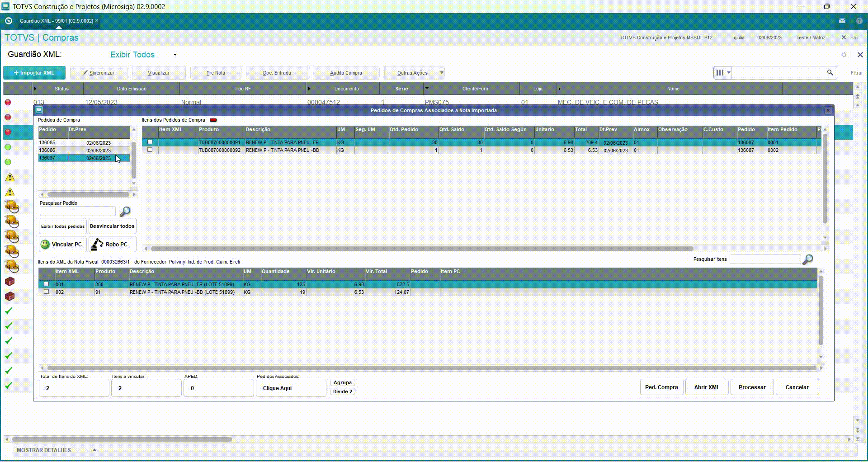Click the first brown box status icon

point(9,282)
